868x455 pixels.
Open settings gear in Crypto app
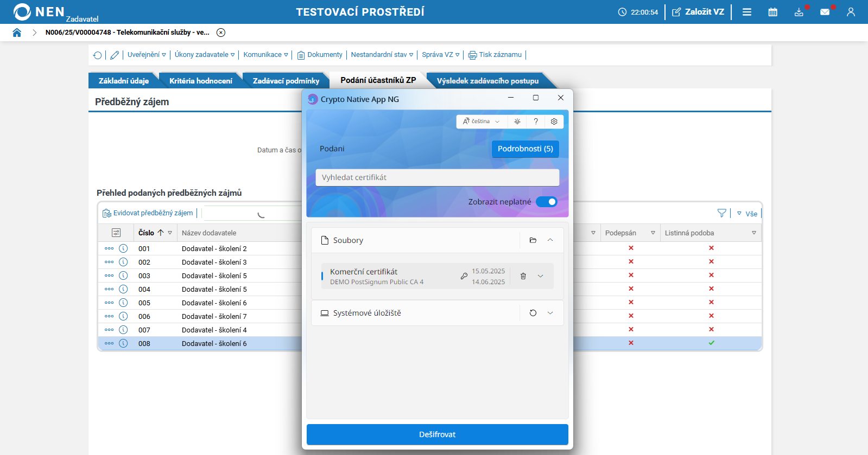click(554, 121)
